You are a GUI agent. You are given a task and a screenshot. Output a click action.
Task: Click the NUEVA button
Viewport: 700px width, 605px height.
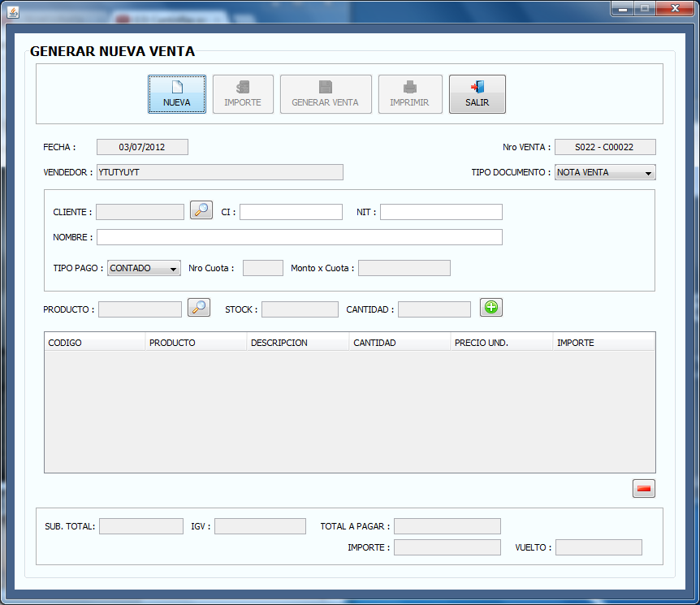pos(176,93)
